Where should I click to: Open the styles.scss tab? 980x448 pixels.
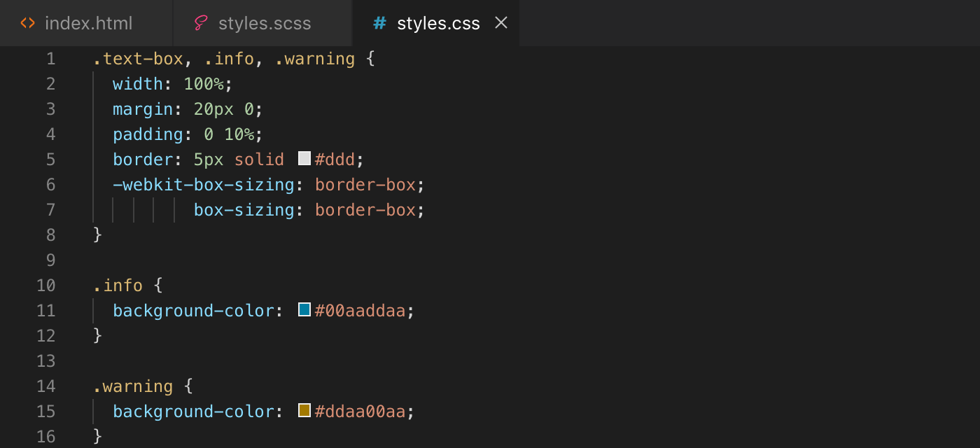pos(265,23)
